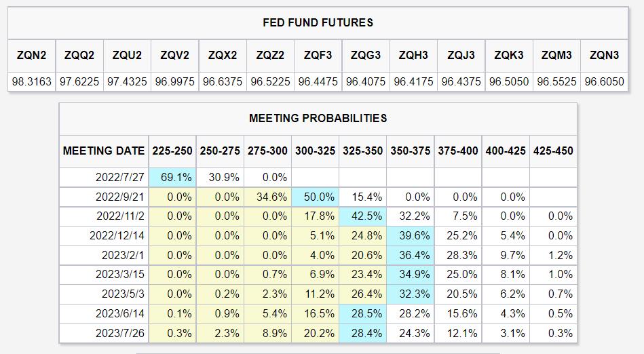
Task: Click the 350-375 rate range header
Action: pyautogui.click(x=411, y=151)
